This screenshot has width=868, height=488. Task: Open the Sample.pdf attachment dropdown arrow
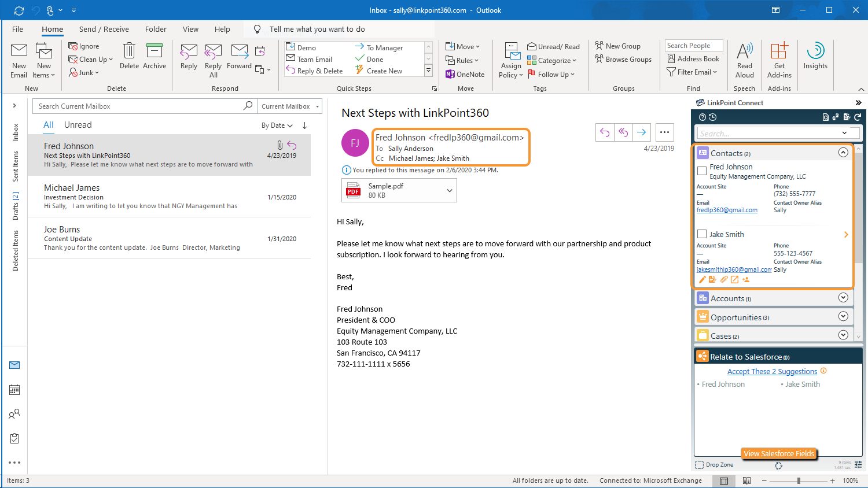pos(450,191)
